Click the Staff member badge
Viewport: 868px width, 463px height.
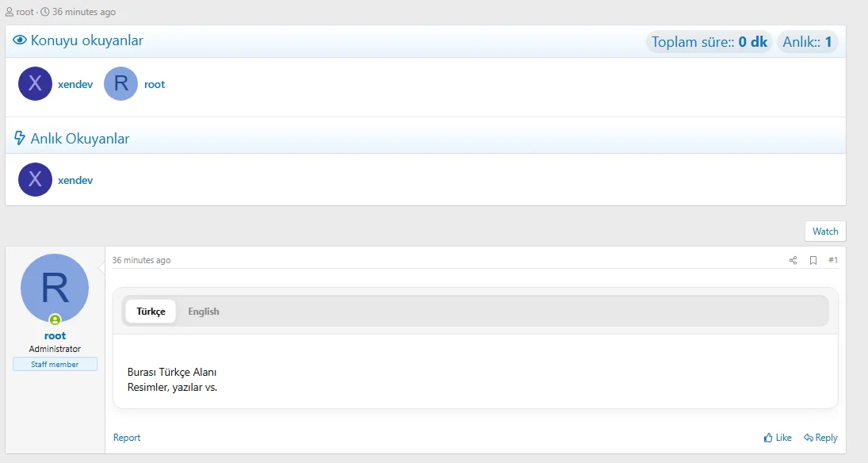click(55, 364)
